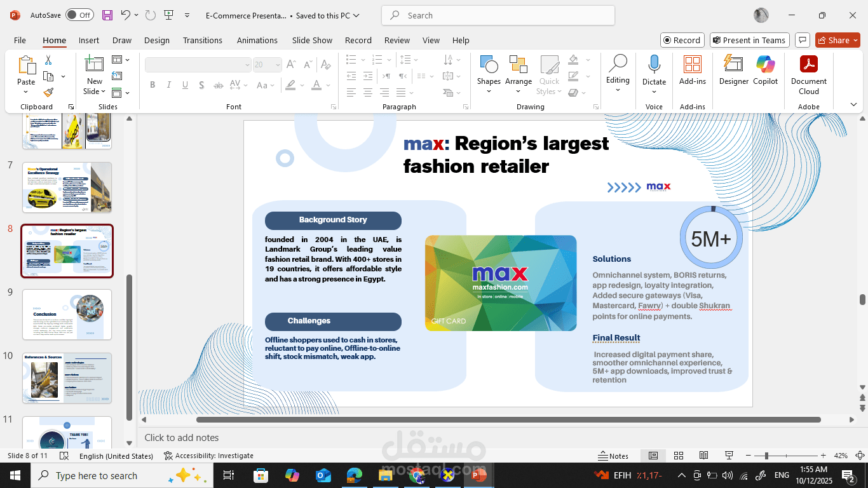Click the Shapes gallery icon
868x488 pixels.
(x=489, y=64)
